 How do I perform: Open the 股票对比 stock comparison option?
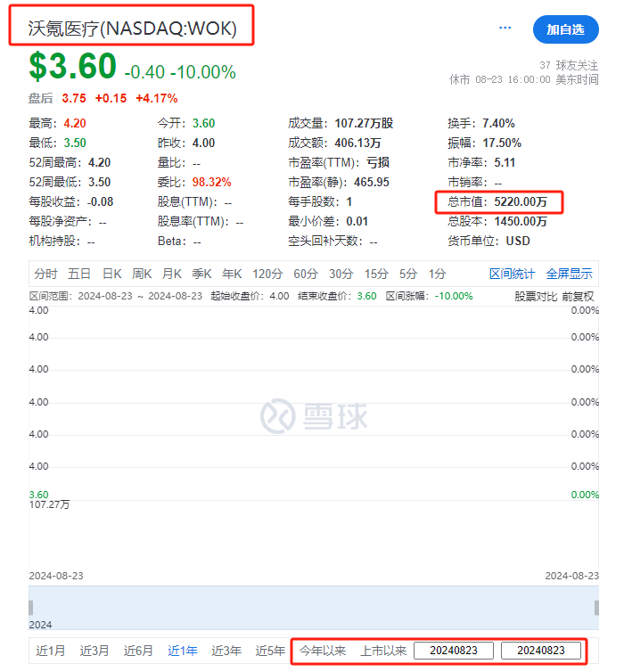click(536, 296)
